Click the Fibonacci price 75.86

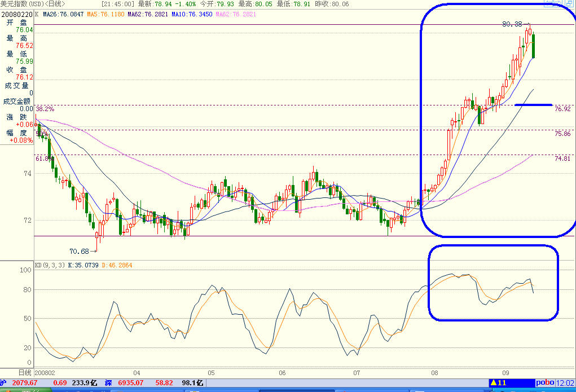click(562, 134)
